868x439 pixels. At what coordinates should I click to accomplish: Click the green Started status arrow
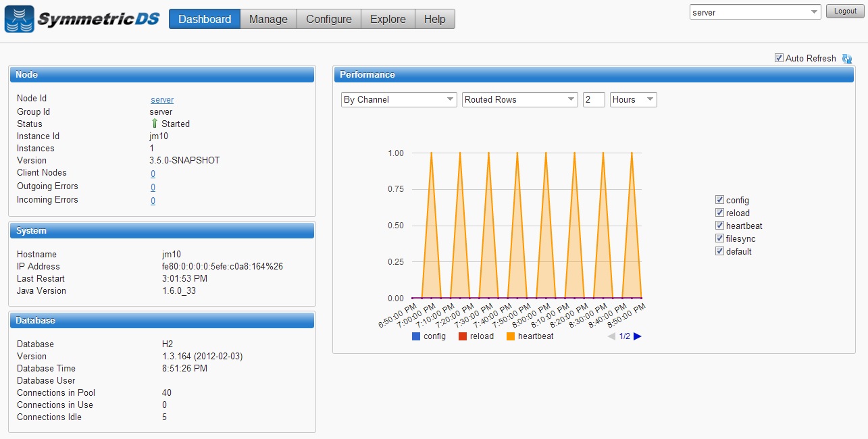[155, 124]
